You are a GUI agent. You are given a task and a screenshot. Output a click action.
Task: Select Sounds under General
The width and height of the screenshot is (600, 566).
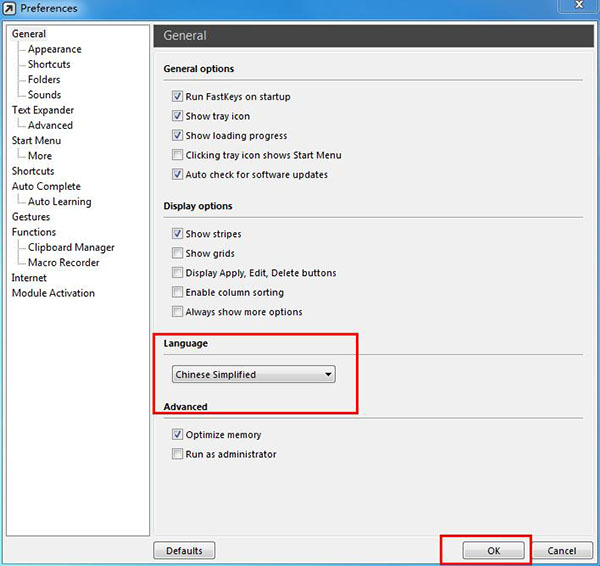[44, 95]
